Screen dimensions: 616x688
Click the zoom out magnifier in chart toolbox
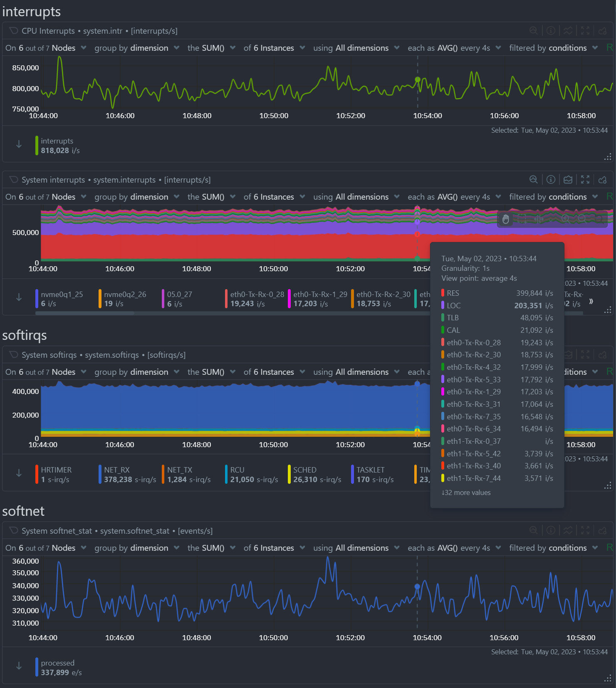click(582, 219)
